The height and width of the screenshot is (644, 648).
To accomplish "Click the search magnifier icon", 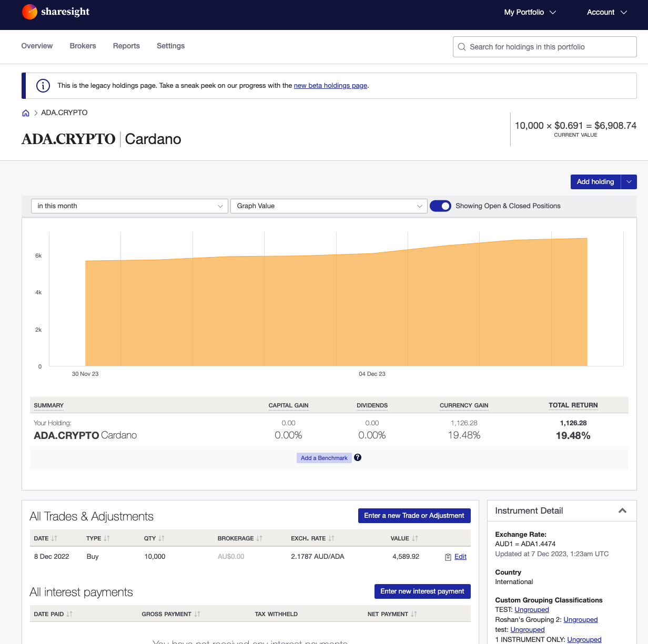I will coord(462,47).
